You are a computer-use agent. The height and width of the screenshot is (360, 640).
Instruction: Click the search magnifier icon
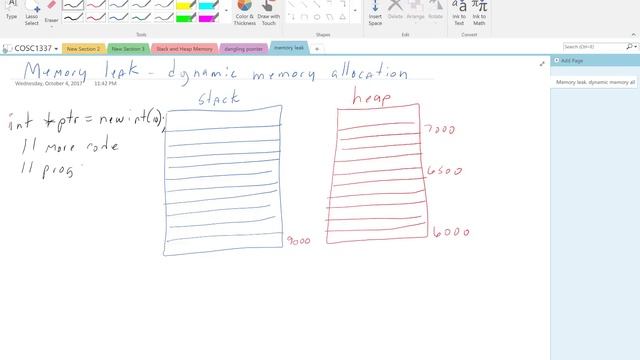click(629, 47)
